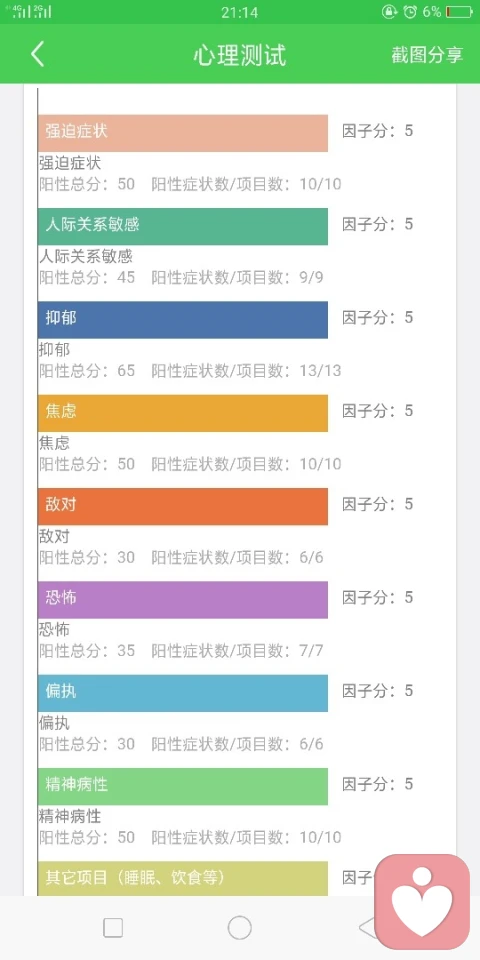Tap the battery icon in status bar
The image size is (480, 960).
[459, 12]
